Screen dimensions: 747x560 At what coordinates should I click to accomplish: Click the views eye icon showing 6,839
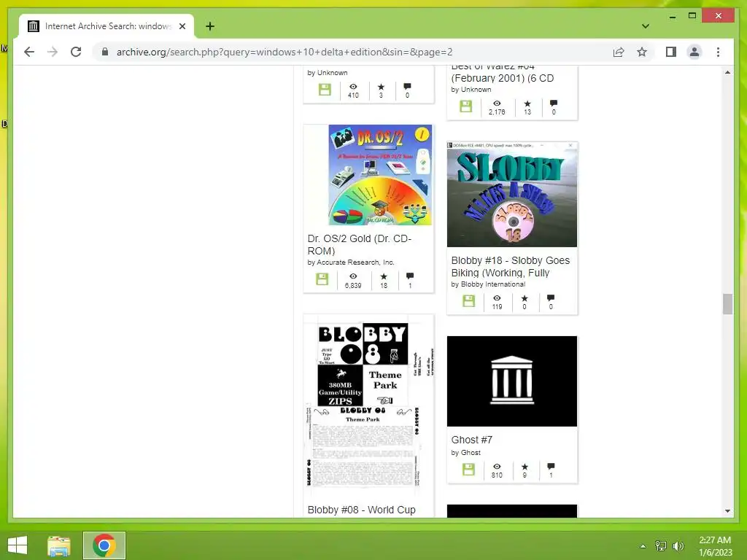coord(353,276)
